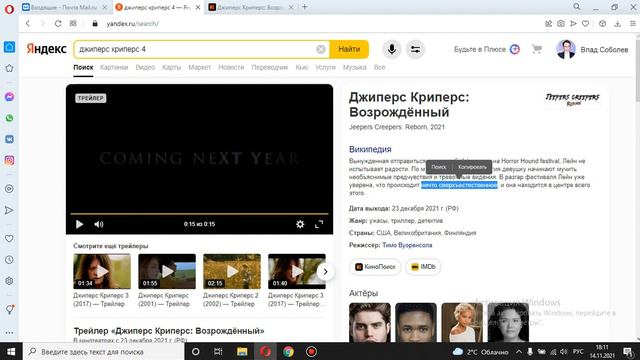640x360 pixels.
Task: Open speed dial start page grid
Action: click(x=73, y=24)
